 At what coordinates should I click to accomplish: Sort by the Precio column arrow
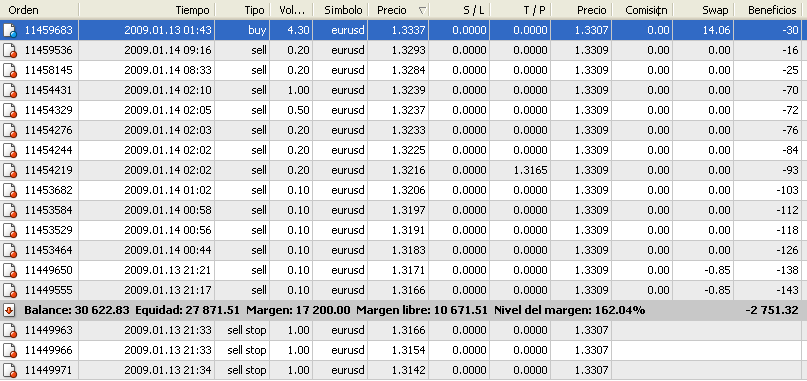(422, 10)
